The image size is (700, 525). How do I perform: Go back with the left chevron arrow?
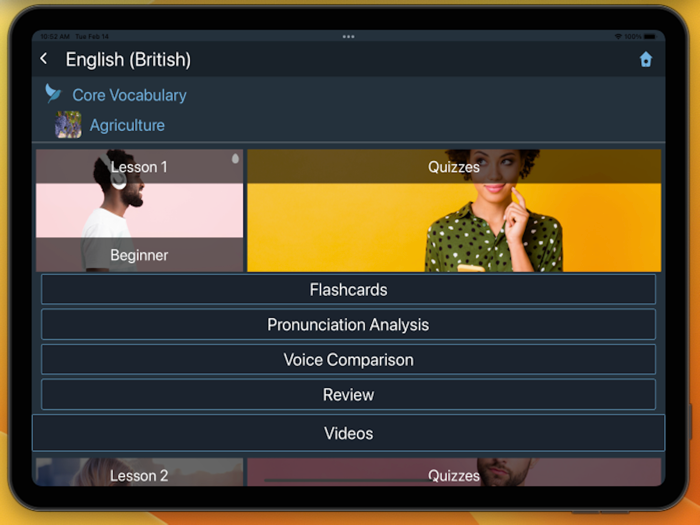tap(44, 58)
